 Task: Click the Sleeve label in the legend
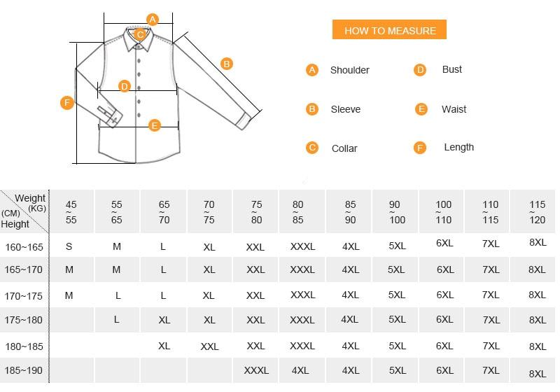point(345,109)
